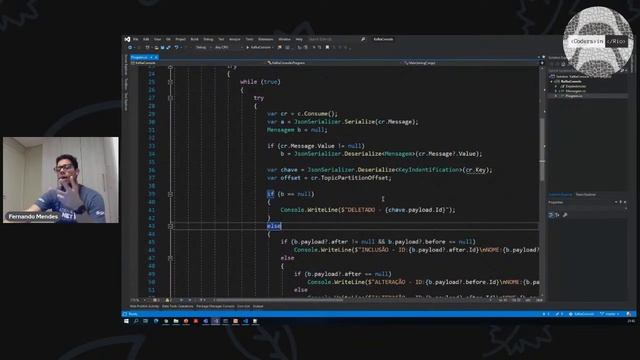This screenshot has height=360, width=640.
Task: Open the Analyze menu
Action: click(235, 39)
